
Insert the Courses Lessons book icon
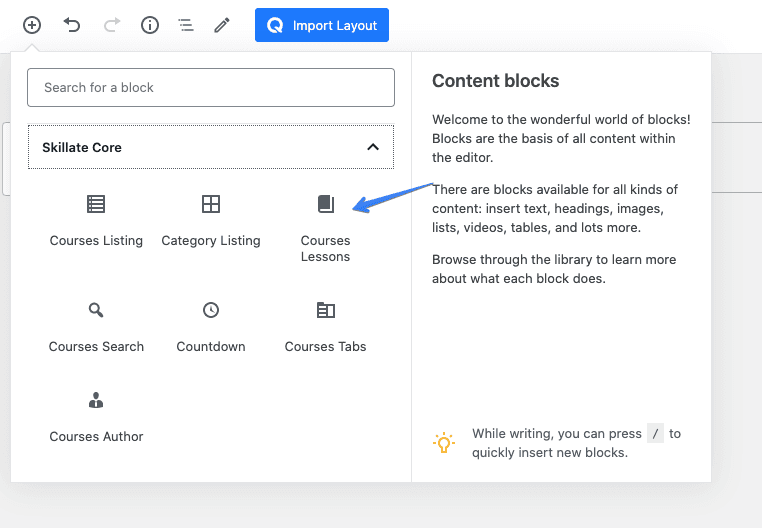326,204
